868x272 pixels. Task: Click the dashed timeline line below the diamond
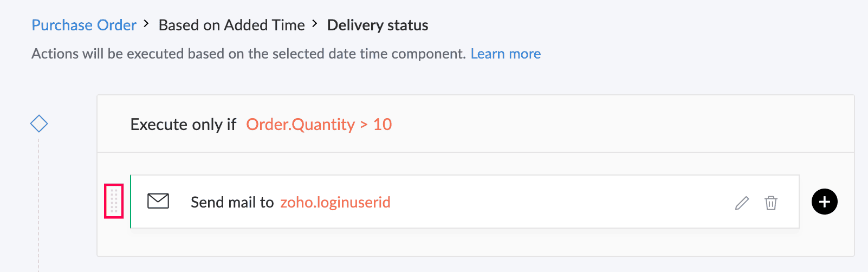point(38,203)
